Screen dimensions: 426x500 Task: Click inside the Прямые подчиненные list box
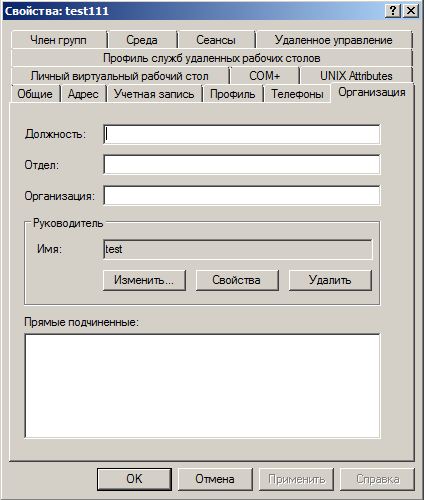(202, 386)
